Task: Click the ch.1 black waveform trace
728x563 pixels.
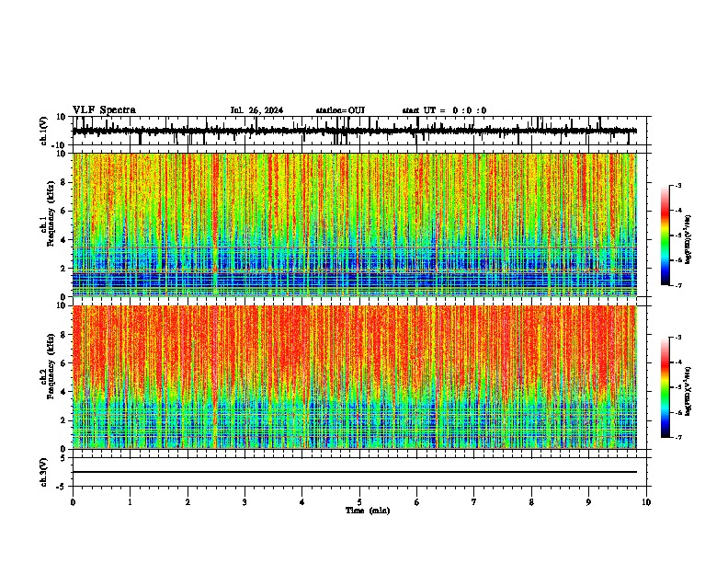Action: click(x=354, y=131)
